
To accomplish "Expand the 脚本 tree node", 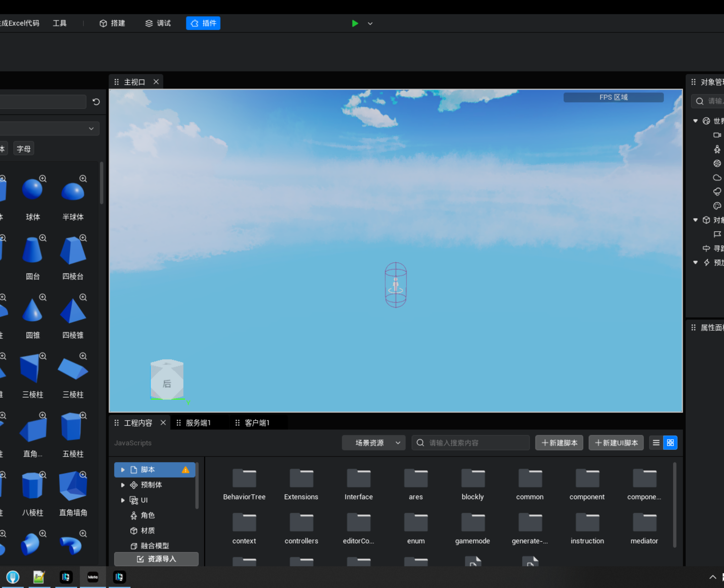I will 123,470.
